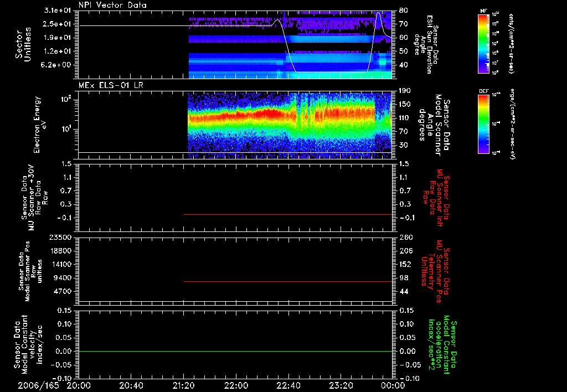This screenshot has height=392, width=567.
Task: Select the 'Electron Energy eV' axis label
Action: pyautogui.click(x=40, y=125)
